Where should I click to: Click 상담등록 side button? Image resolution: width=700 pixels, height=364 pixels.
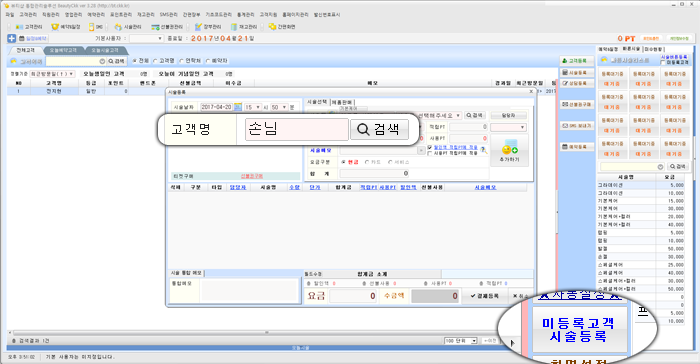click(x=577, y=83)
